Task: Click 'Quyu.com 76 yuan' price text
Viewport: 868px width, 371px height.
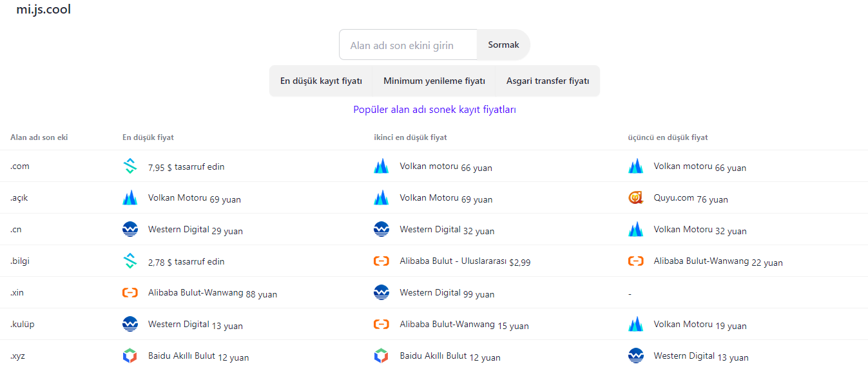Action: tap(691, 199)
